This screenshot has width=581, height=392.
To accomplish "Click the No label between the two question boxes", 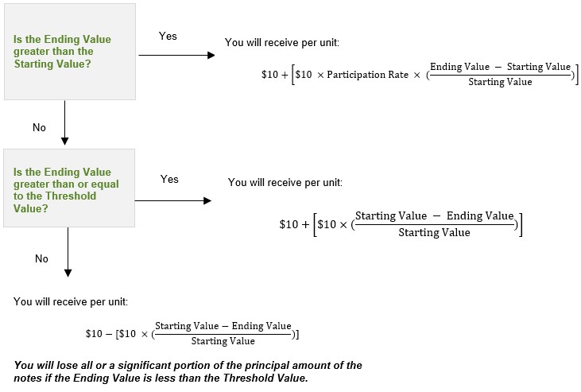I will click(39, 127).
